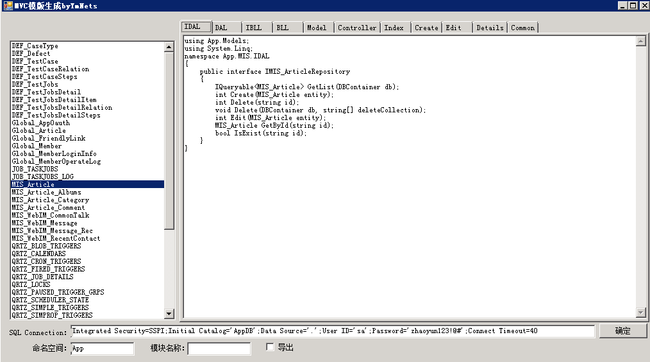This screenshot has width=650, height=362.
Task: Open the Create tab
Action: [x=426, y=27]
